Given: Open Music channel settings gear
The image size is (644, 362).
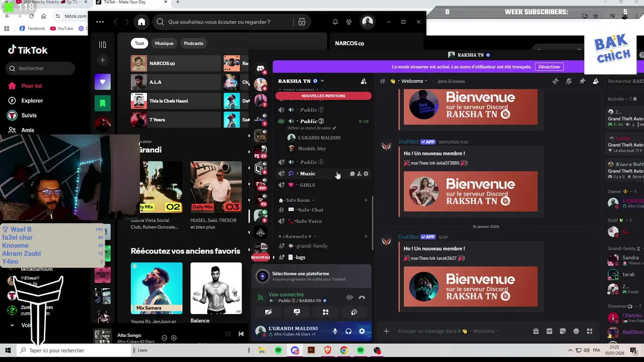Looking at the screenshot, I should coord(366,174).
